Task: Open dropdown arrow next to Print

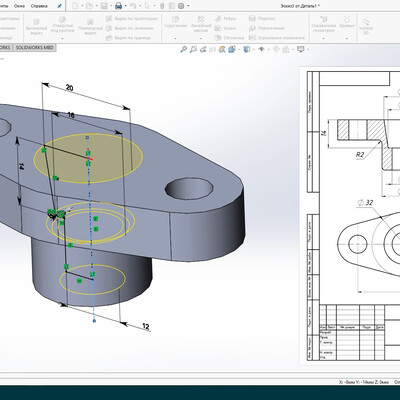Action: tap(125, 6)
